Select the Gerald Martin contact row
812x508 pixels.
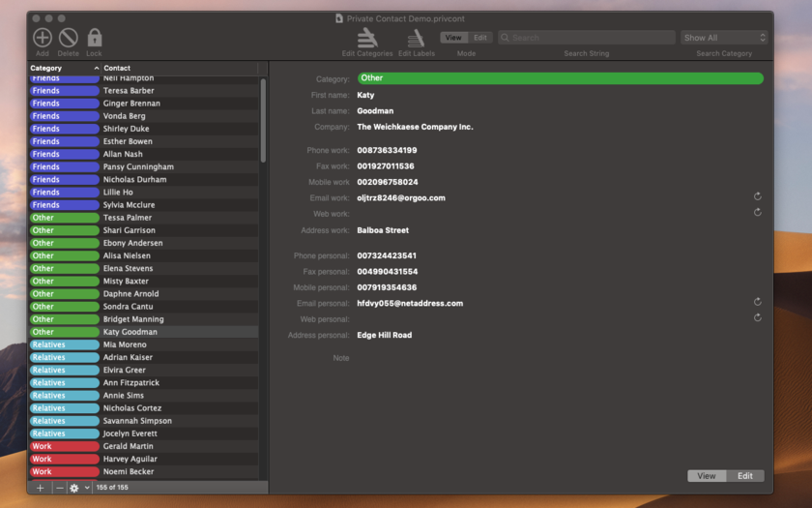coord(143,446)
